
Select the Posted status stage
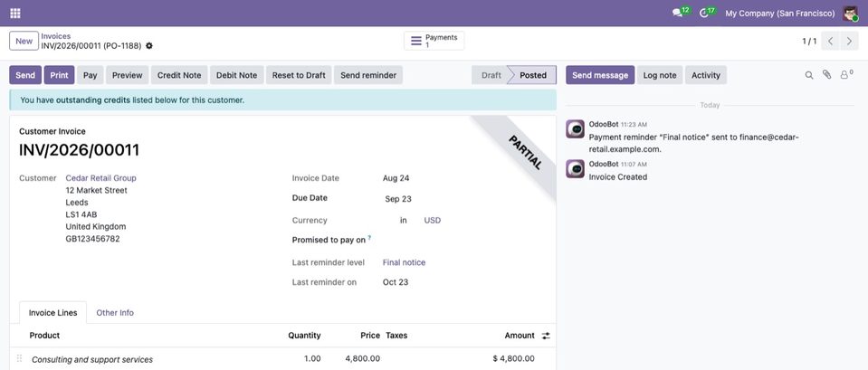pos(533,75)
